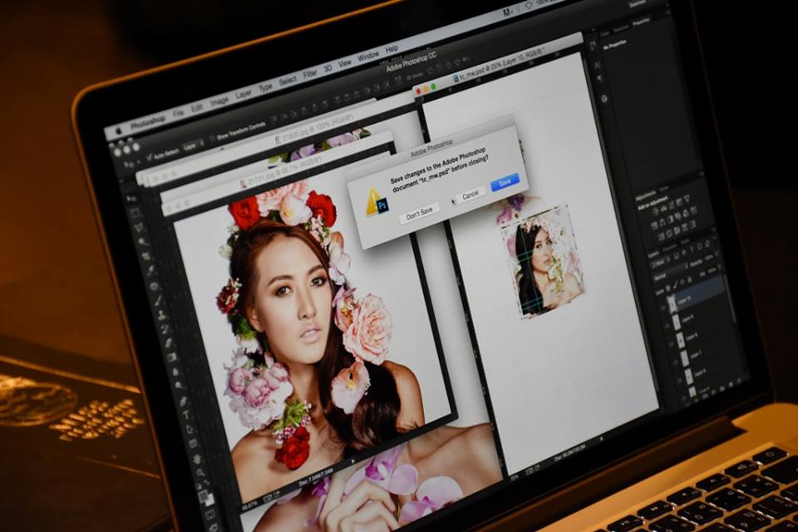
Task: Hide Layer 7 with its eye icon
Action: 675,362
